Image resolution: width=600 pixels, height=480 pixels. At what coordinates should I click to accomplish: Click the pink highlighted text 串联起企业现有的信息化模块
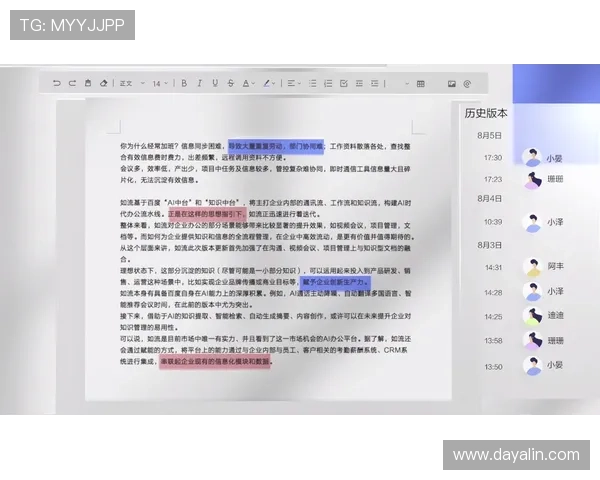coord(204,361)
